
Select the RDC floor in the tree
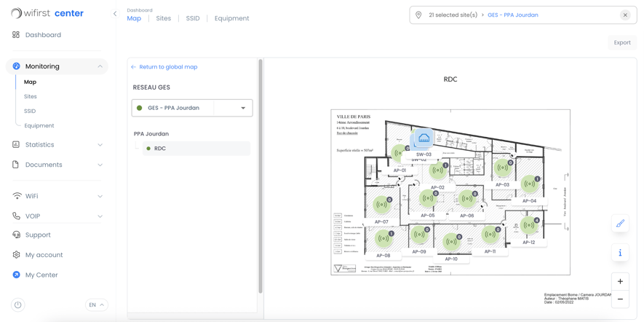pos(196,149)
